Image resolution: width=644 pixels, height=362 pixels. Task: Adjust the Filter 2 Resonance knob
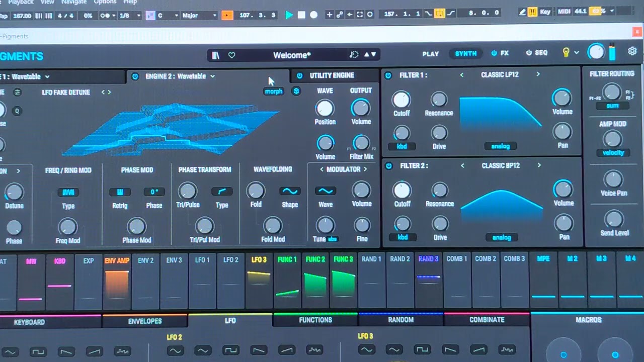[x=440, y=190]
